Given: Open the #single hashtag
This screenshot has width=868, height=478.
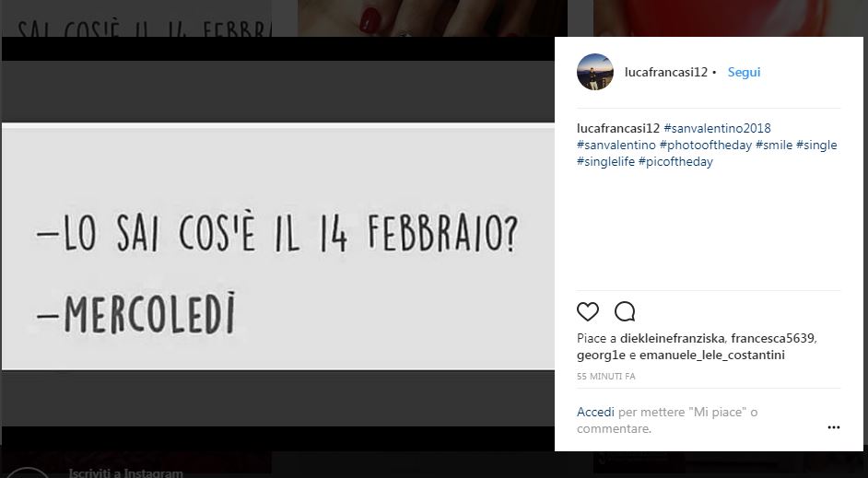Looking at the screenshot, I should (816, 145).
